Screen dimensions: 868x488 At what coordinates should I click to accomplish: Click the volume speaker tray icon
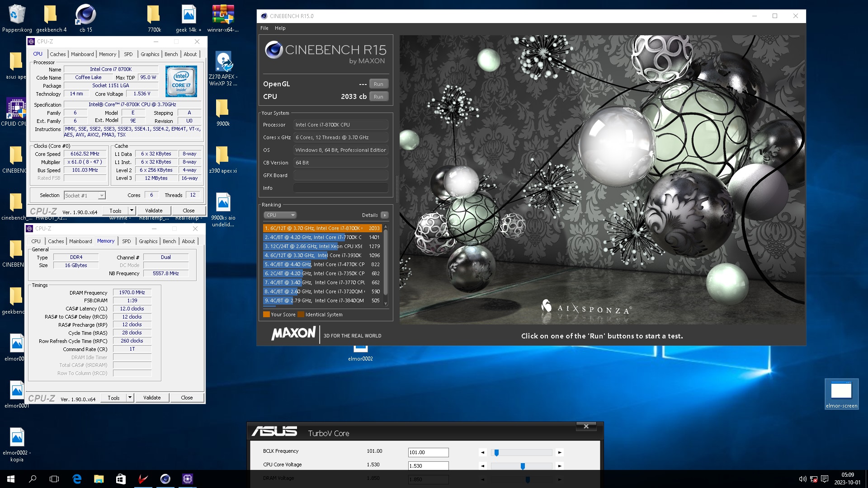tap(802, 479)
